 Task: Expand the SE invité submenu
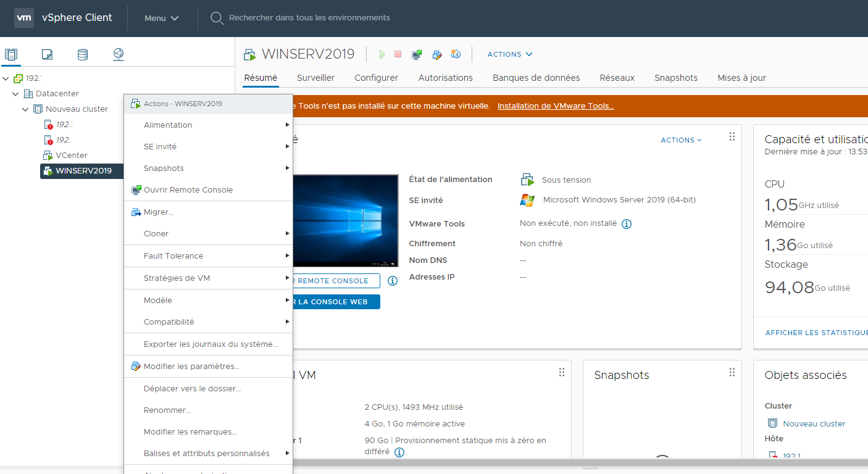[x=208, y=147]
